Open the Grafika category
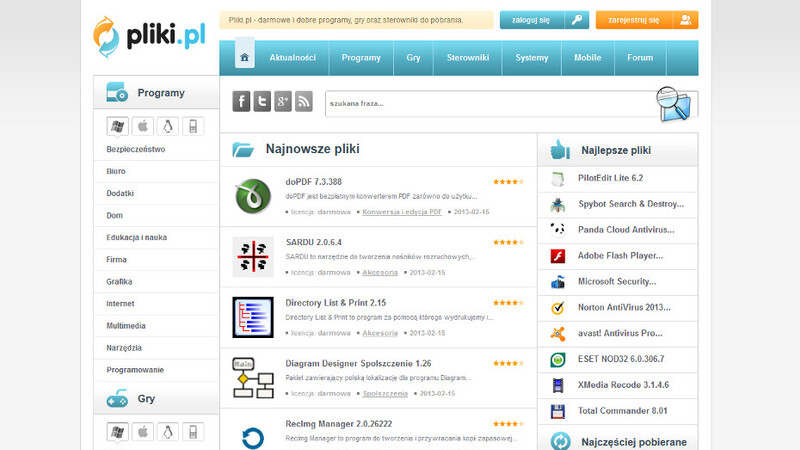800x450 pixels. pos(119,282)
